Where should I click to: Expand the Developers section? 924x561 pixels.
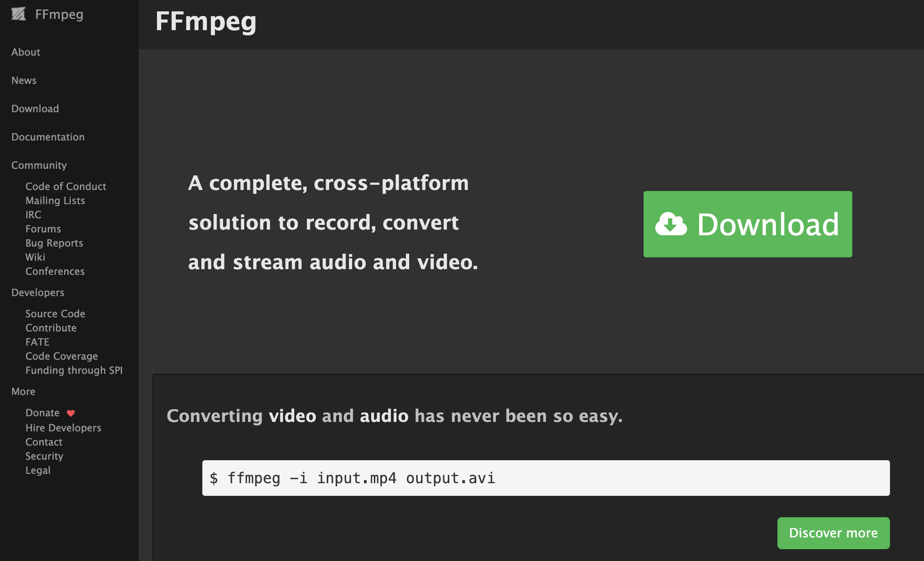click(38, 292)
